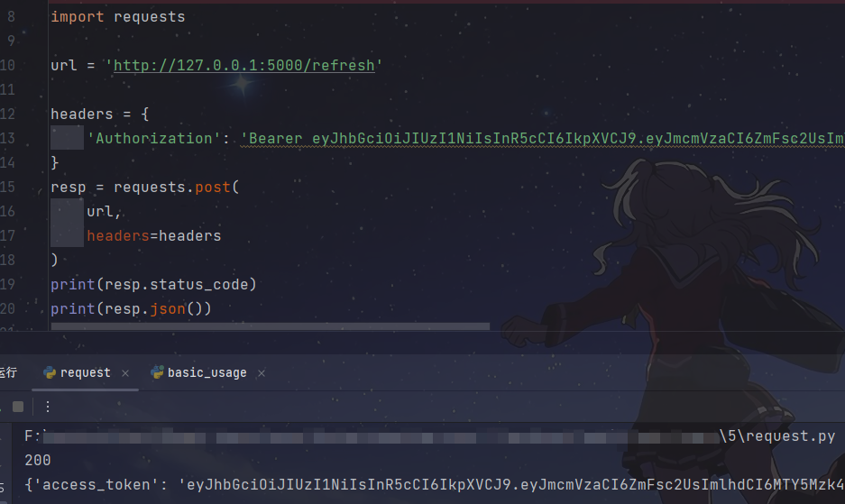Click the print(resp.status_code) line
This screenshot has width=845, height=504.
153,284
